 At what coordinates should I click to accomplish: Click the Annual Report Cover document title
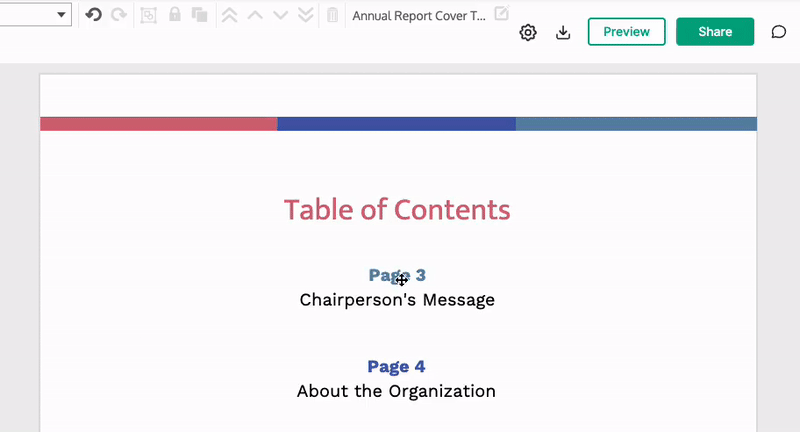tap(419, 16)
